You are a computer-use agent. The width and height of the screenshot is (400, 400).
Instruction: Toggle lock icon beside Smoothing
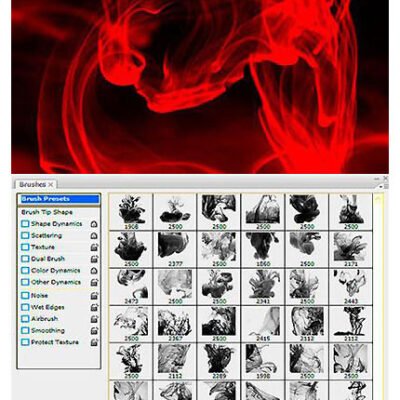pos(95,331)
